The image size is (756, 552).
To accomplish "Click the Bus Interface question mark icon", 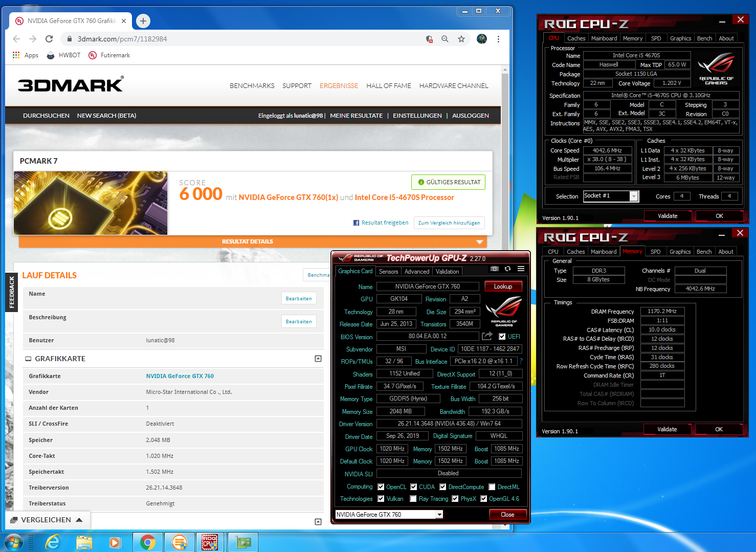I will pos(521,361).
